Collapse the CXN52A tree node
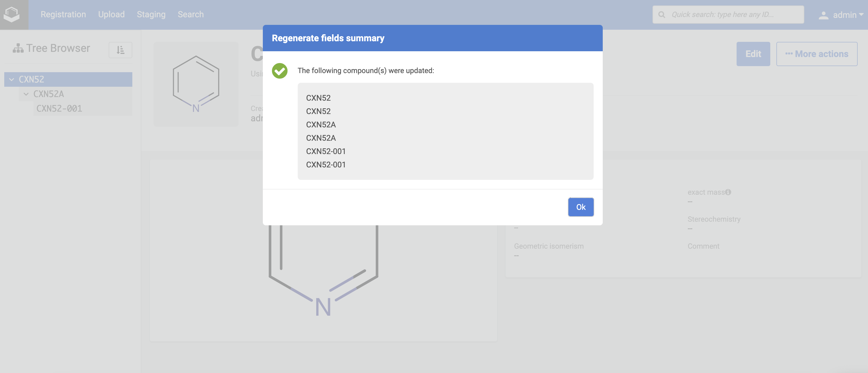Screen dimensions: 868x373 pos(26,94)
